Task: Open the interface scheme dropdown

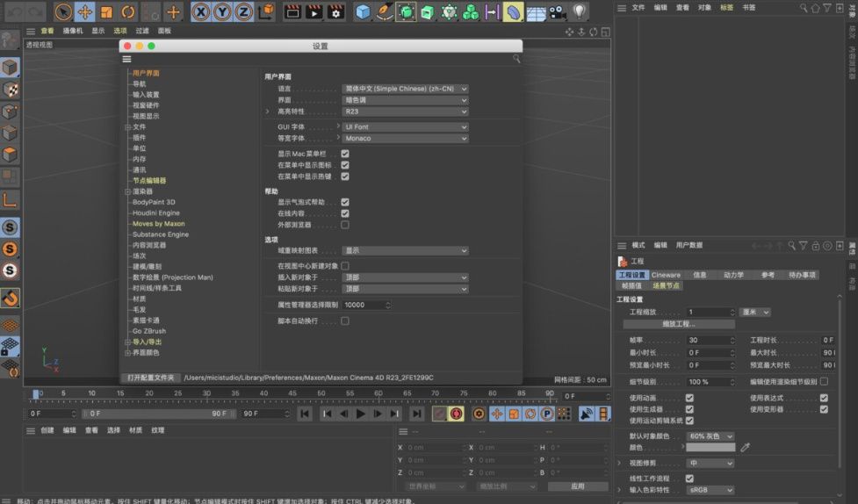Action: coord(405,100)
